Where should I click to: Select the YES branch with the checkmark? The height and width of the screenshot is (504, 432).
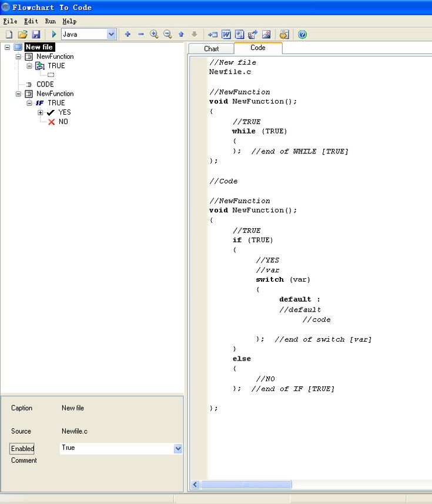tap(65, 112)
